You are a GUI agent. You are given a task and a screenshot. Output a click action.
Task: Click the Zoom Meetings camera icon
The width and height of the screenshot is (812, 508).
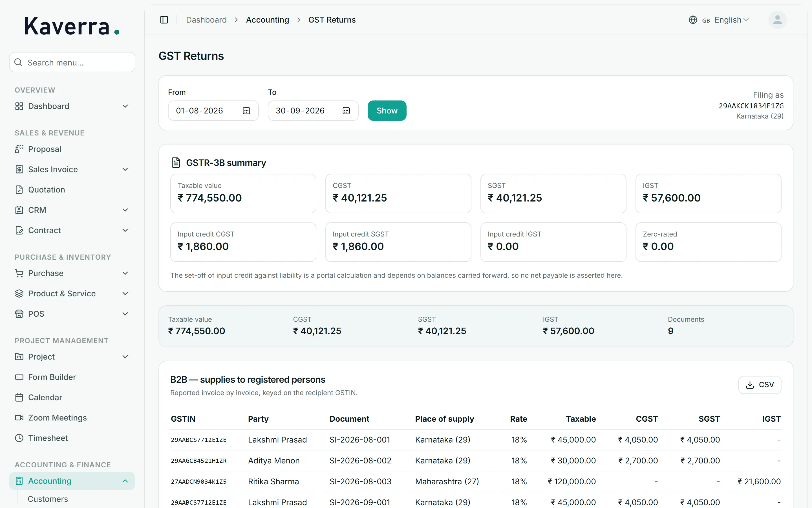[19, 418]
